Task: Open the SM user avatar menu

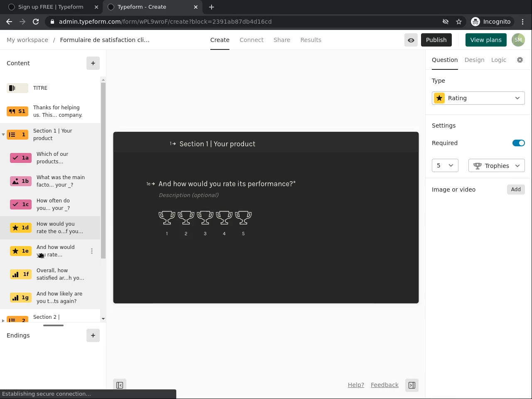Action: click(518, 40)
